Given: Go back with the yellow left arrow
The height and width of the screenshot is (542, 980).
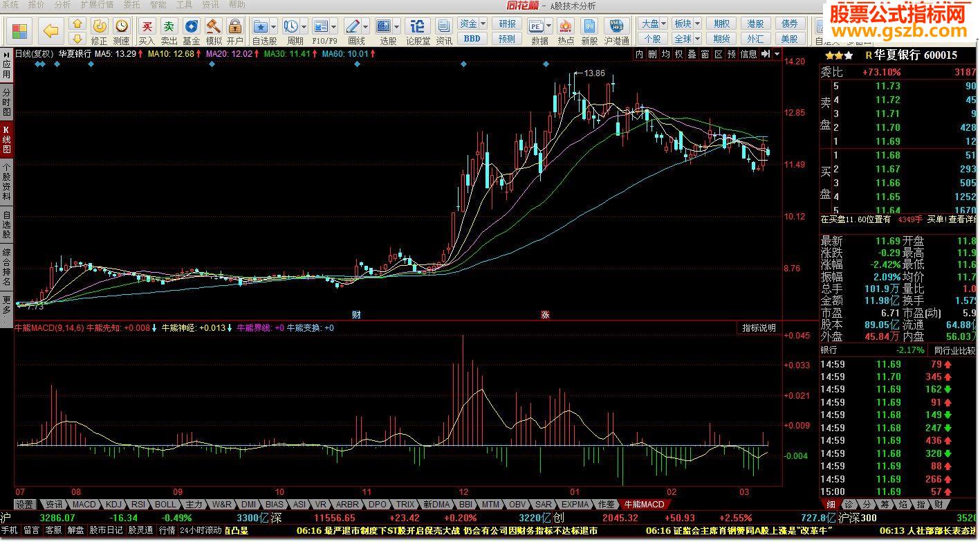Looking at the screenshot, I should [50, 30].
